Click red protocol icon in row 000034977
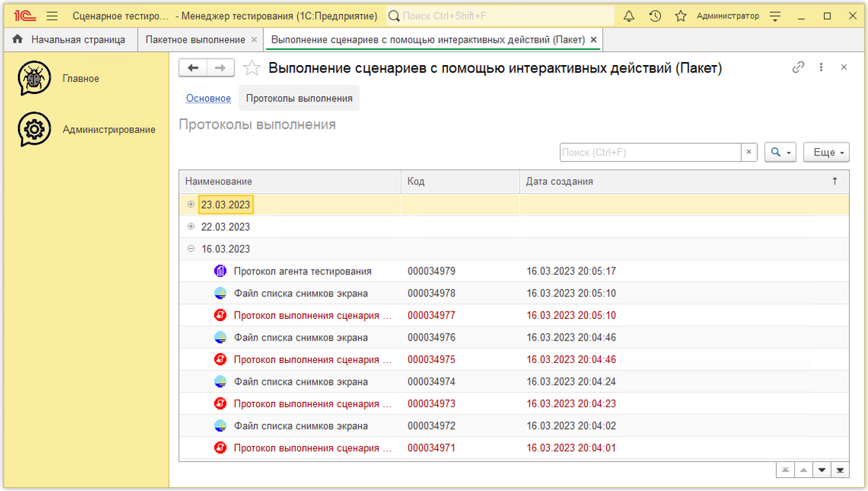The width and height of the screenshot is (868, 491). pyautogui.click(x=221, y=315)
